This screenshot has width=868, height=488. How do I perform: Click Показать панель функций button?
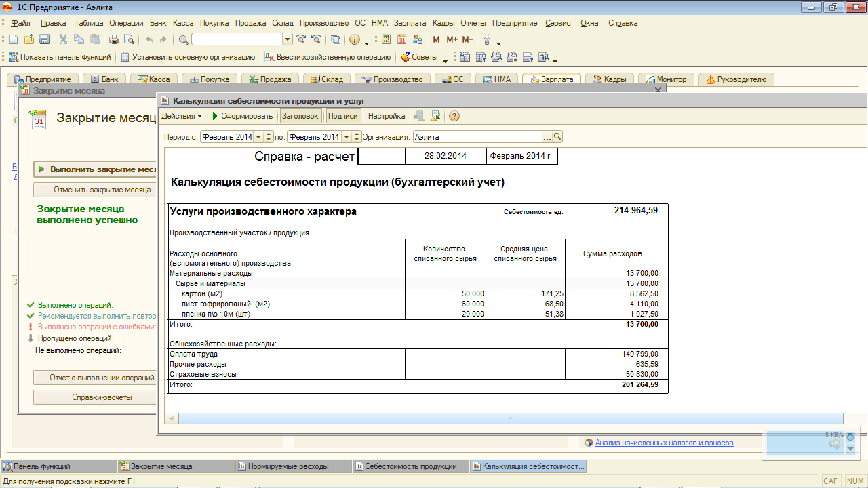(59, 57)
